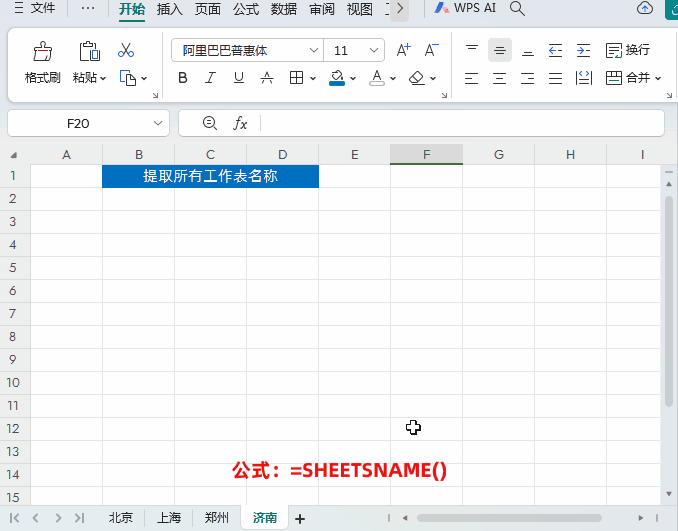This screenshot has height=531, width=678.
Task: Expand the copy options arrow
Action: 144,78
